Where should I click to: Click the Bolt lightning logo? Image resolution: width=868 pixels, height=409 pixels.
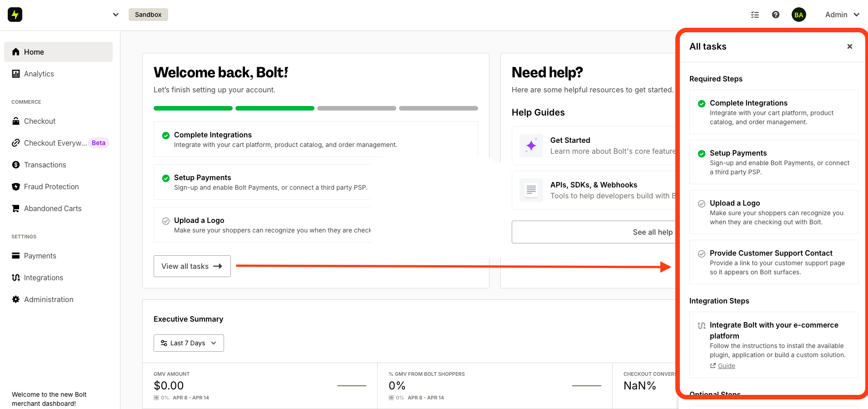tap(15, 15)
